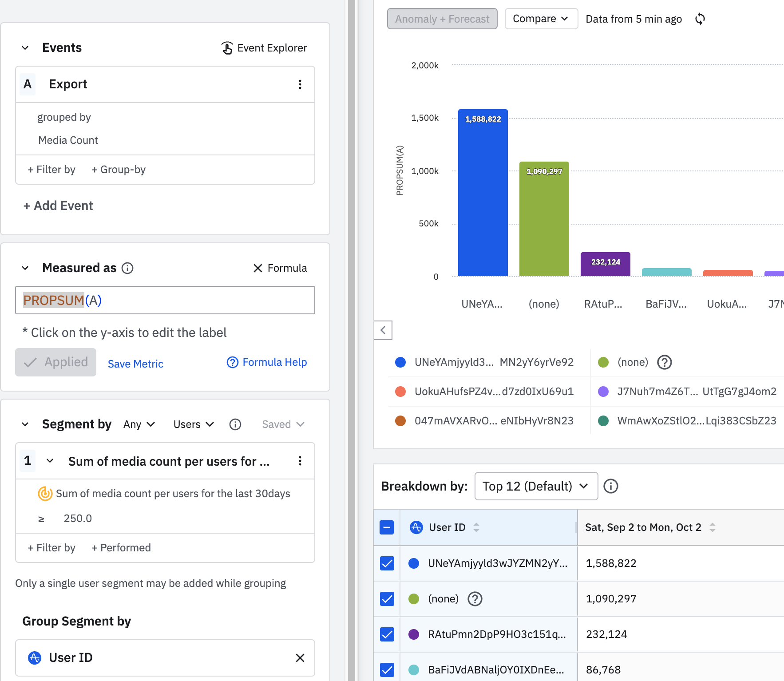Remove User ID group segment

pos(300,658)
